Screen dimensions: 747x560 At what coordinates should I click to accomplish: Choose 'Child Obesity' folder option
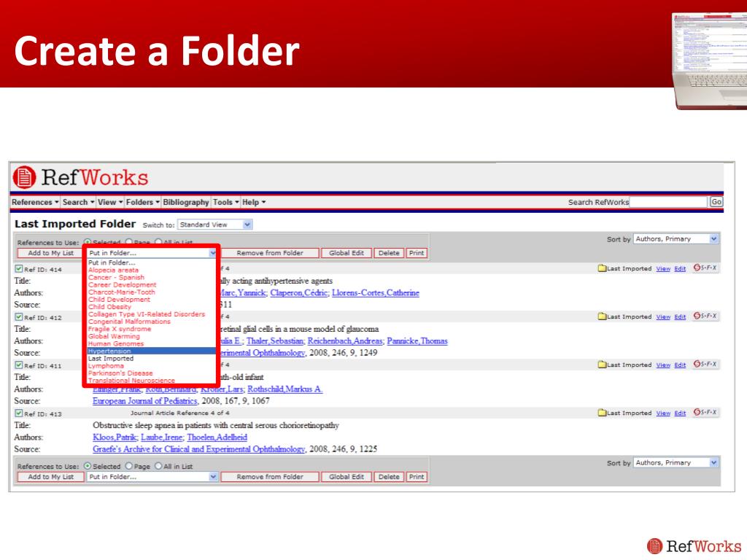click(109, 307)
